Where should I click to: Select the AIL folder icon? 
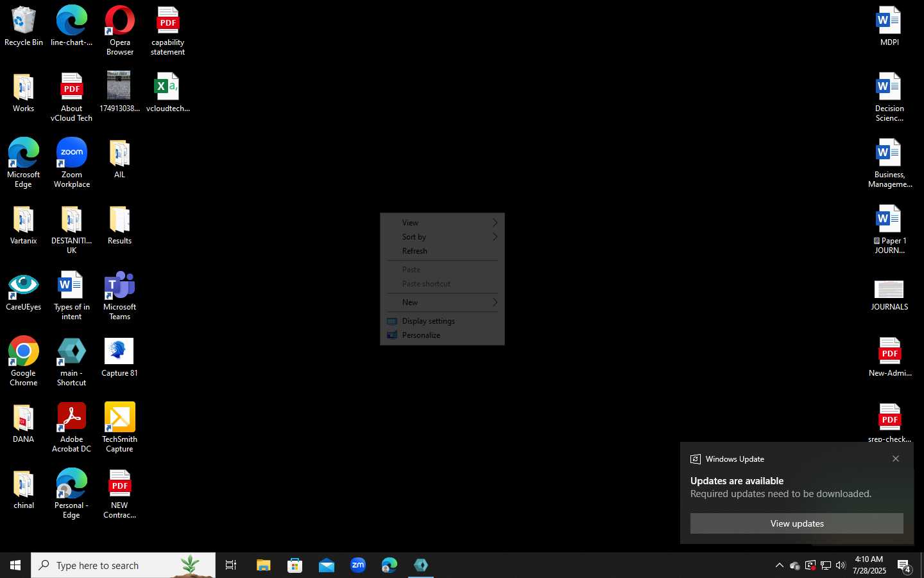(119, 159)
